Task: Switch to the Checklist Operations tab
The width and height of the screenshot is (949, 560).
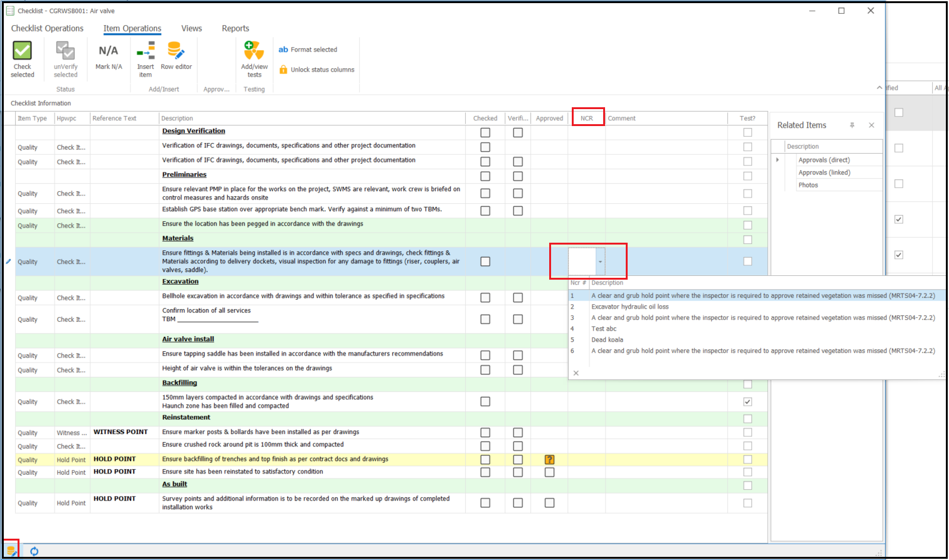Action: tap(47, 28)
